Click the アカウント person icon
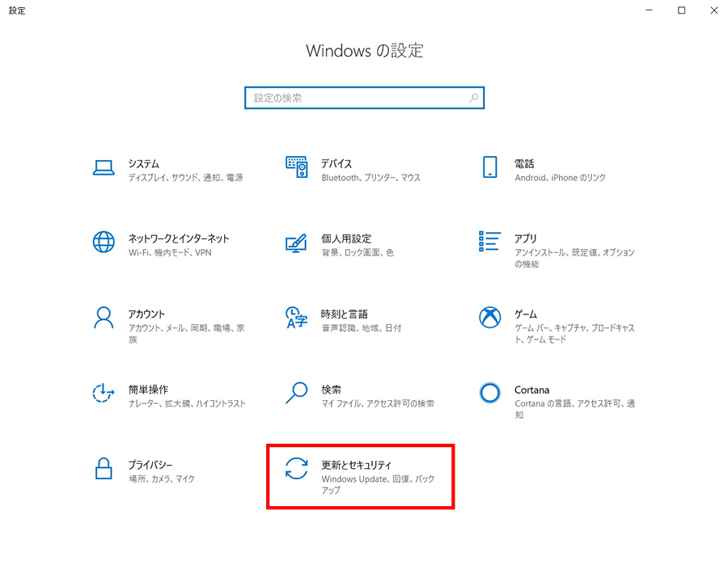The width and height of the screenshot is (728, 561). pyautogui.click(x=104, y=318)
